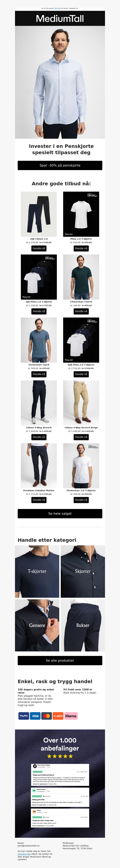The width and height of the screenshot is (120, 868).
Task: Click the Premium Linbukse Marine product image
Action: click(39, 466)
